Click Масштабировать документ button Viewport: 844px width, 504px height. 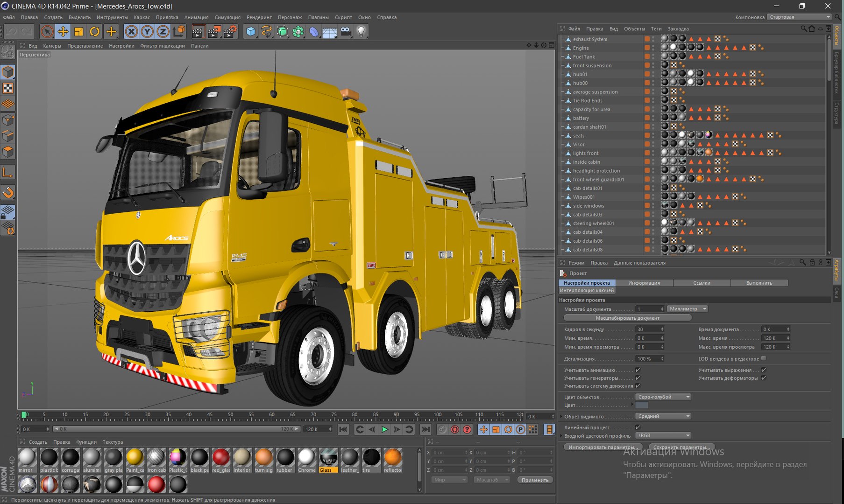coord(628,318)
